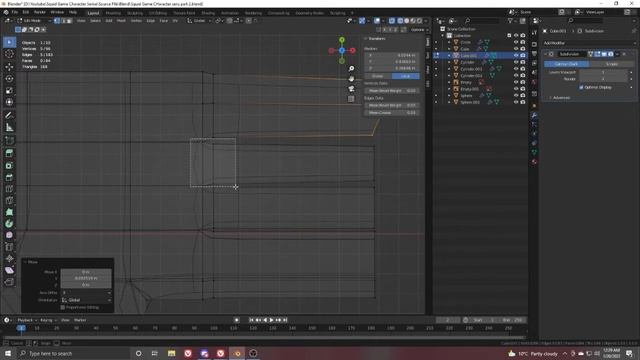Select the Inset Faces tool
This screenshot has width=640, height=360.
click(x=9, y=165)
